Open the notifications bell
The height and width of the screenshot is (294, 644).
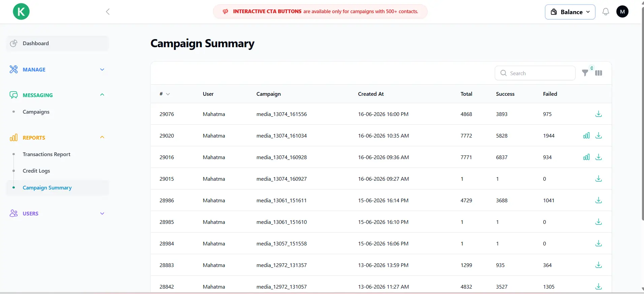[x=606, y=12]
